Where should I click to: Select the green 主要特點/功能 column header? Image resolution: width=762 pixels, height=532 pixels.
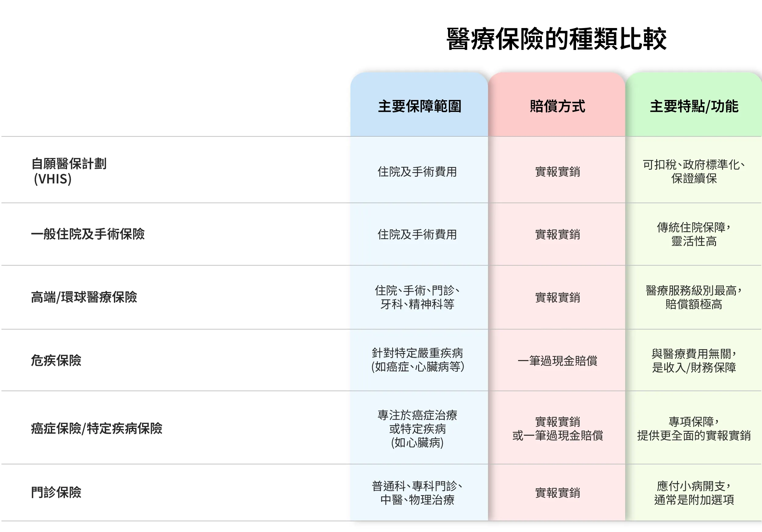click(x=694, y=106)
